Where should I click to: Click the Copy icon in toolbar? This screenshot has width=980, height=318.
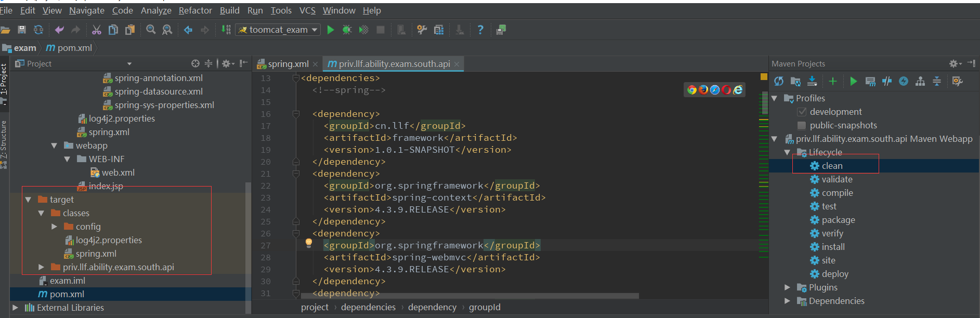[x=113, y=30]
